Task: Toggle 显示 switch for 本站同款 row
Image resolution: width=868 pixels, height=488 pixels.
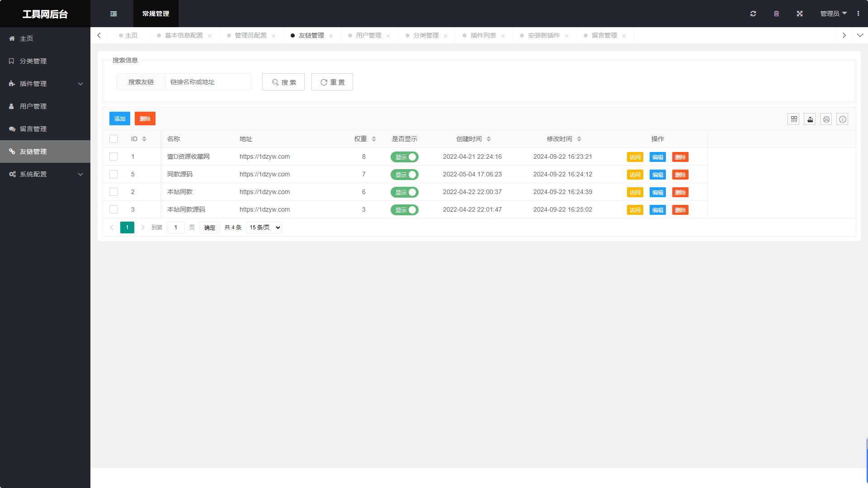Action: (405, 192)
